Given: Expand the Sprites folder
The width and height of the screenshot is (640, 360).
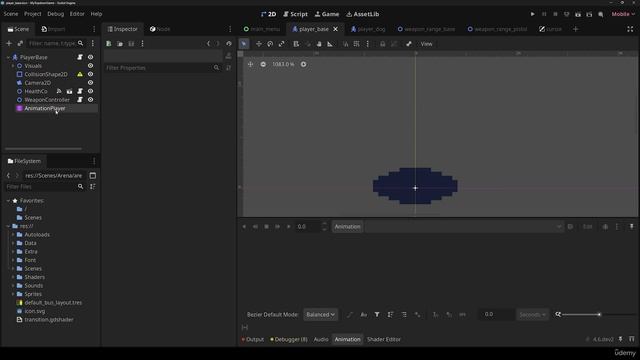Looking at the screenshot, I should (13, 294).
